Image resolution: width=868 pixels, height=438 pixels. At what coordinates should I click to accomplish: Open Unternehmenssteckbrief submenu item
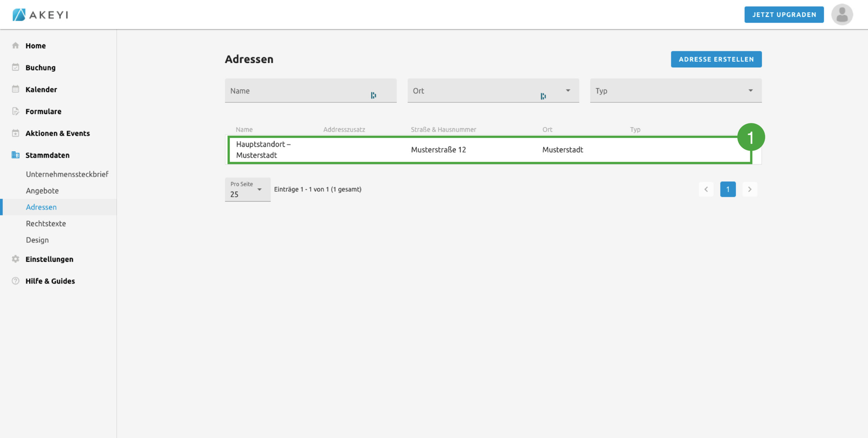point(67,174)
